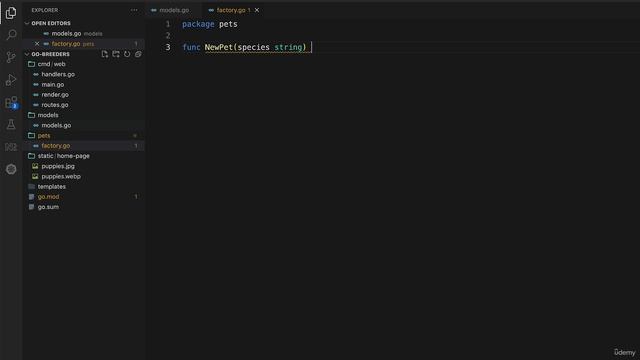Viewport: 640px width, 360px height.
Task: Open the Explorer view in activity bar
Action: point(11,13)
